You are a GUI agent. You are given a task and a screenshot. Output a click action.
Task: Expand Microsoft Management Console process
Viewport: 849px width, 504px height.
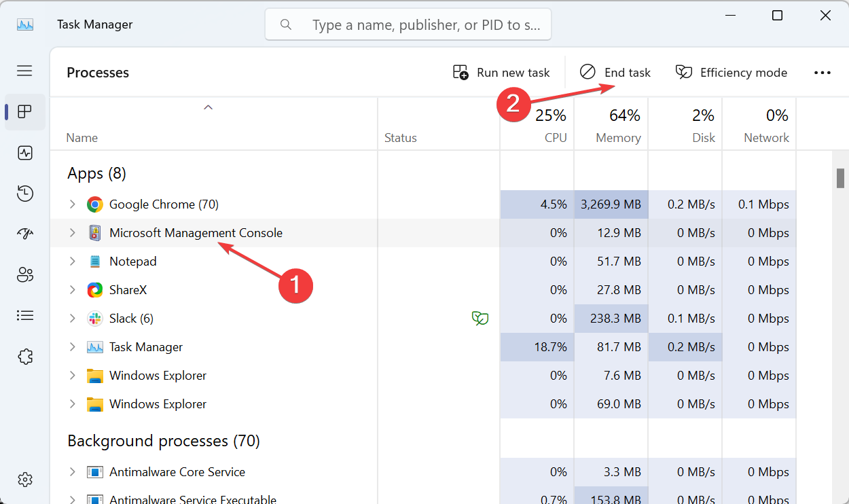point(73,233)
